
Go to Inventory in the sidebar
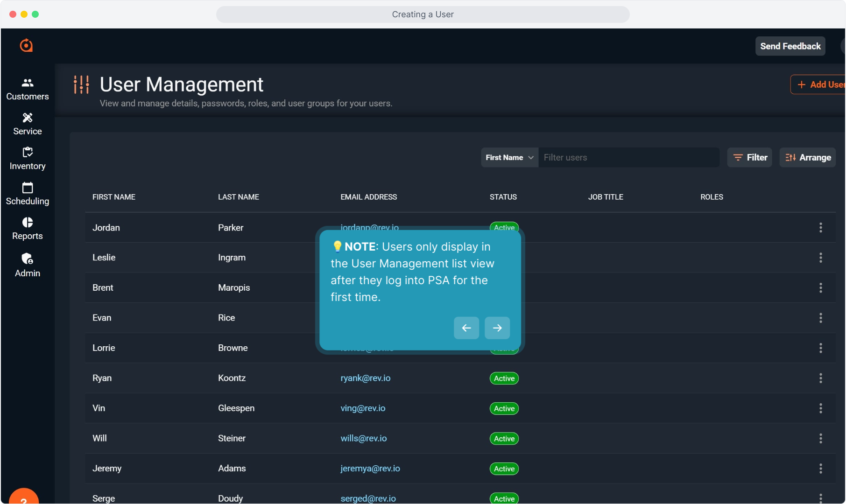pyautogui.click(x=28, y=159)
